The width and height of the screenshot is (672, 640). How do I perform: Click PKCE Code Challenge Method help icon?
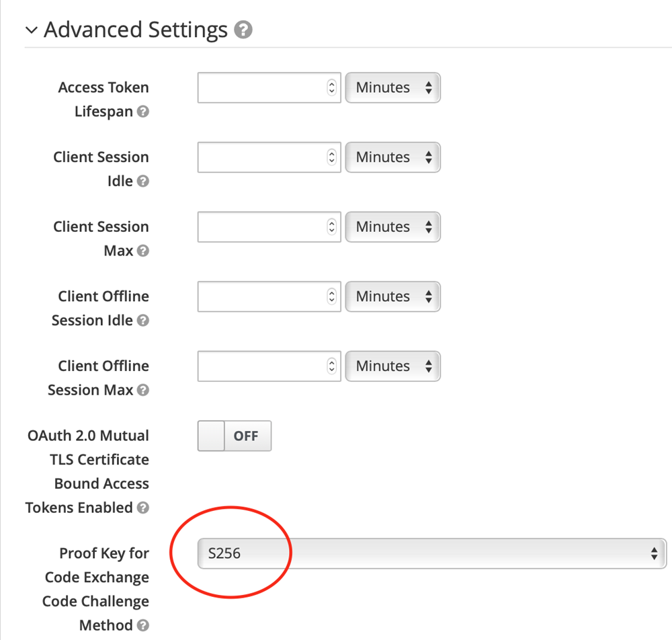(x=142, y=626)
